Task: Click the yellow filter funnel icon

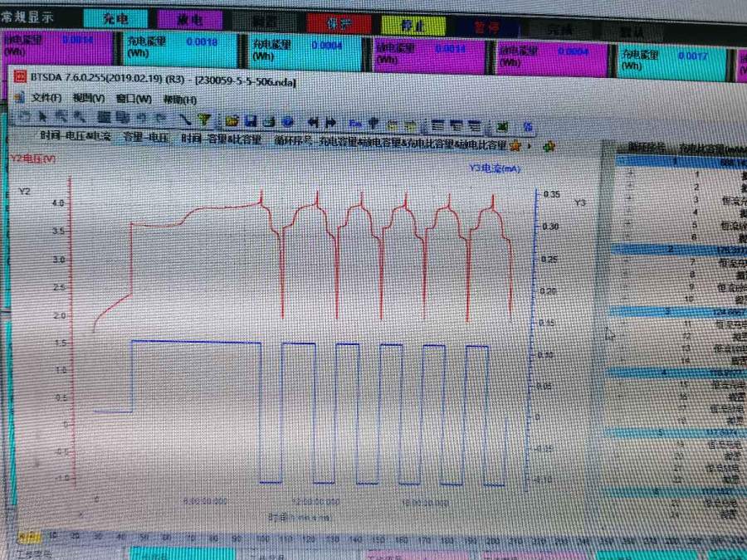Action: click(x=204, y=120)
